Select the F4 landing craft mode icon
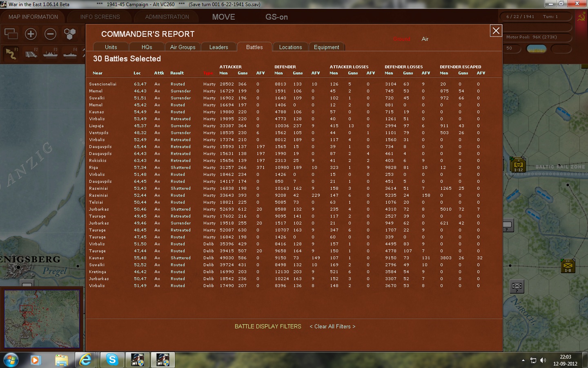This screenshot has width=588, height=368. (x=70, y=53)
